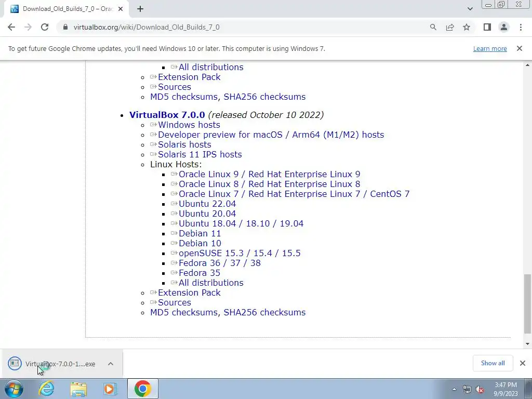
Task: Open bottom MD5 checksums link
Action: pyautogui.click(x=183, y=312)
